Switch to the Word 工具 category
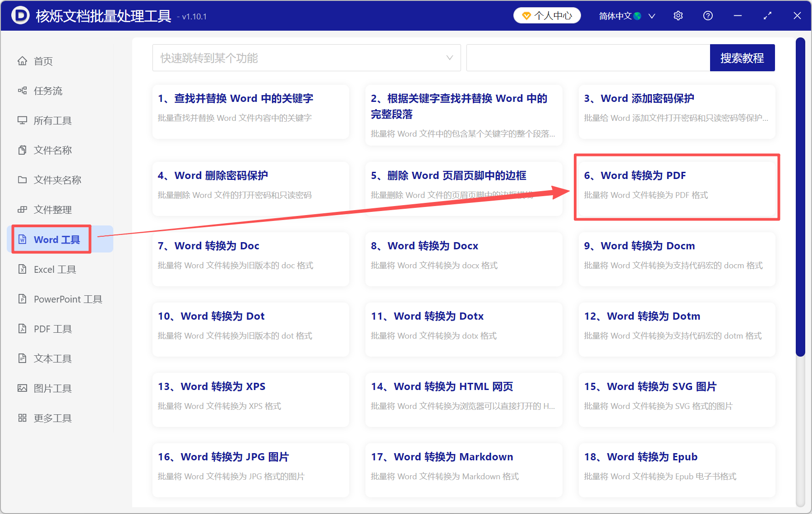Image resolution: width=812 pixels, height=514 pixels. pyautogui.click(x=51, y=239)
